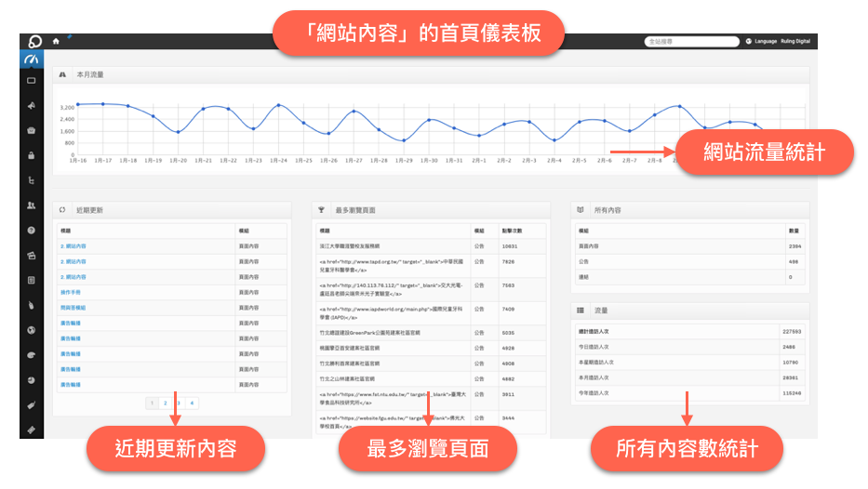This screenshot has height=489, width=868.
Task: Open the padlock icon in sidebar
Action: click(x=32, y=154)
